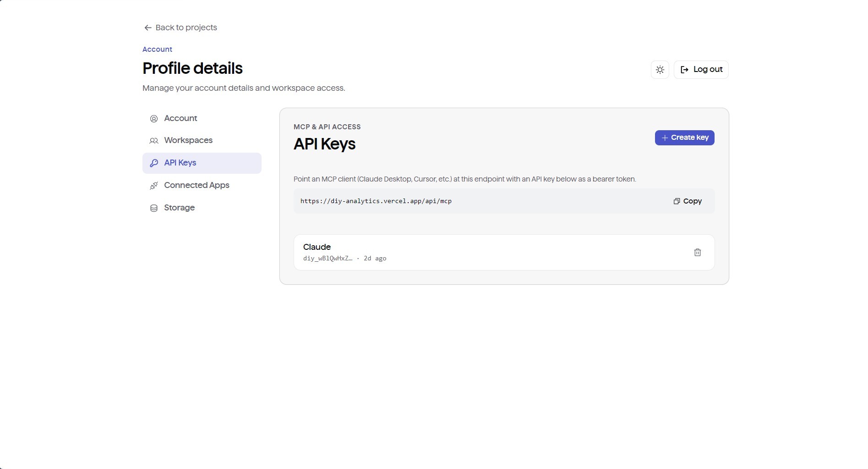
Task: Click the Profile details heading
Action: click(192, 68)
